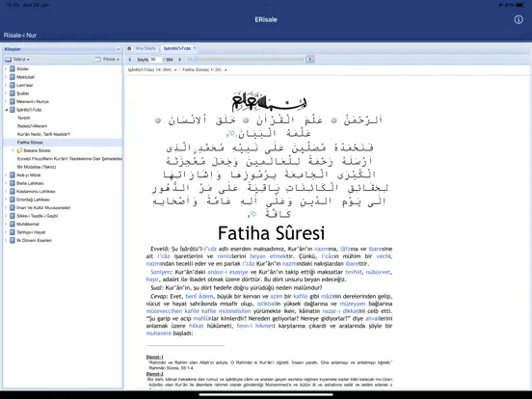Click the Sözler book icon
Screen dimensions: 532x399
click(x=13, y=68)
